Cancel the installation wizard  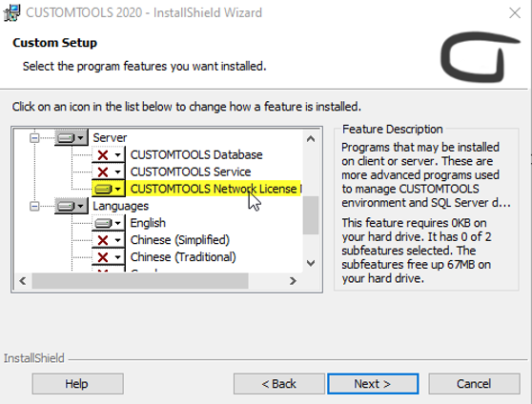point(474,384)
